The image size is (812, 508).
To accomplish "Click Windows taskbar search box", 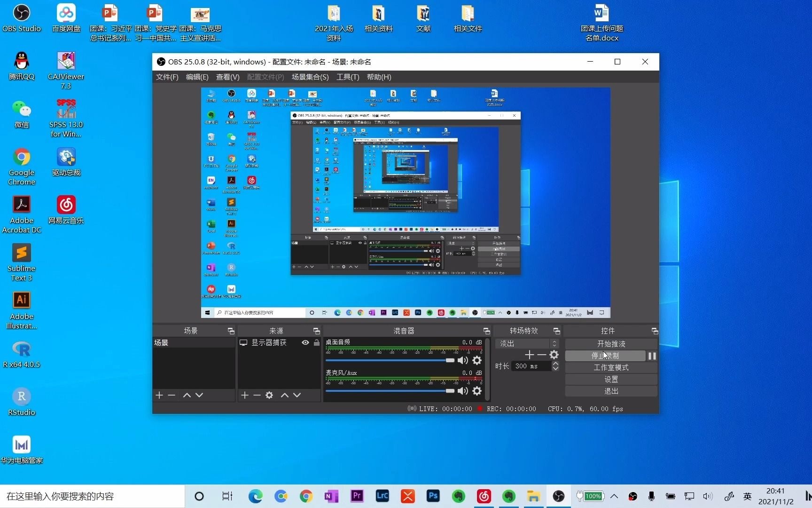I will click(x=92, y=496).
